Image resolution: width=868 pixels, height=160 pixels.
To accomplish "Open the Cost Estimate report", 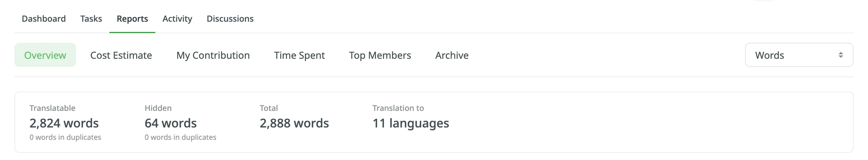I will click(x=121, y=55).
